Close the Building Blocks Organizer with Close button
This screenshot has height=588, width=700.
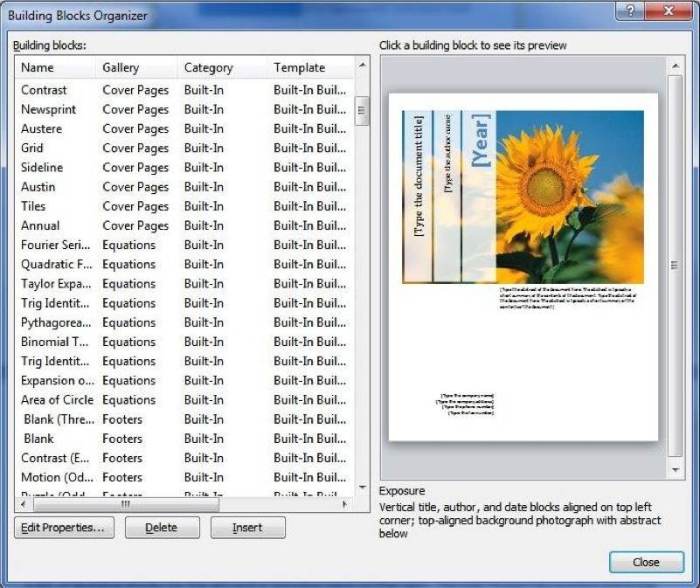point(646,562)
